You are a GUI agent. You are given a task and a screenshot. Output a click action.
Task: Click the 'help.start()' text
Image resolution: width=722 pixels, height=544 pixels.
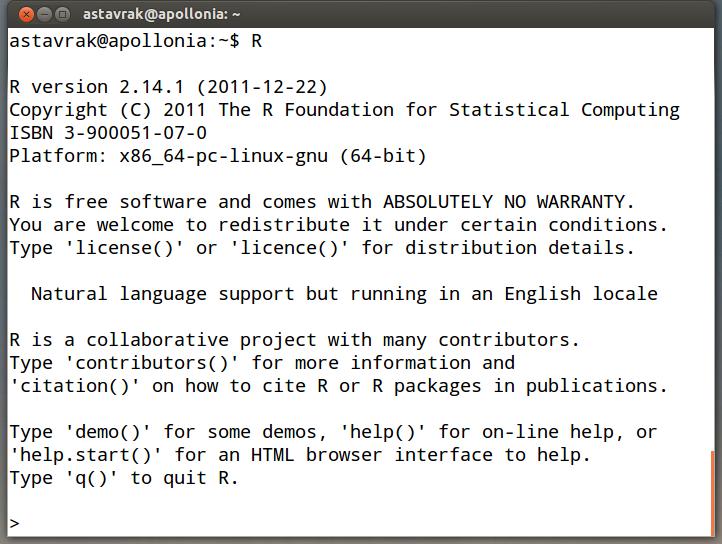(86, 456)
